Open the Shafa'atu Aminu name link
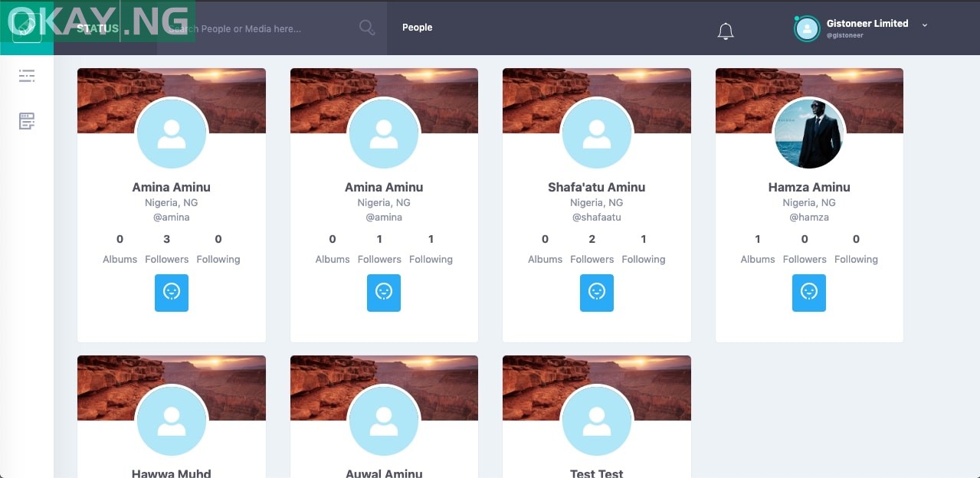 [596, 187]
